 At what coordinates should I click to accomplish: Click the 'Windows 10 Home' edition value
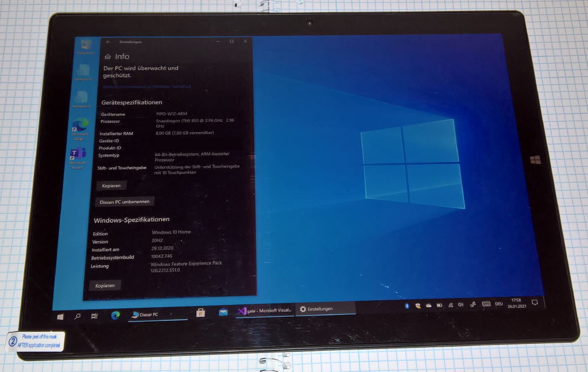(x=171, y=232)
